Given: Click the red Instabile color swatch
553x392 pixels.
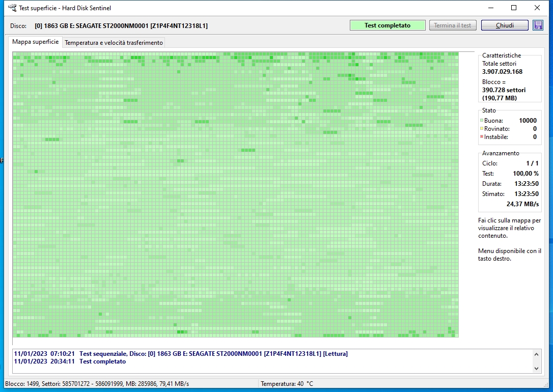Looking at the screenshot, I should point(481,137).
